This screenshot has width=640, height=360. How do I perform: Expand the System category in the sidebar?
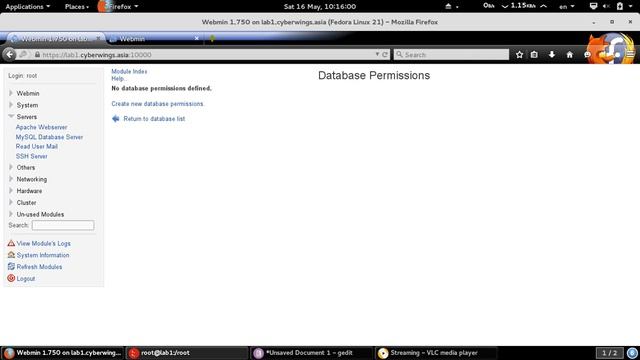click(11, 105)
